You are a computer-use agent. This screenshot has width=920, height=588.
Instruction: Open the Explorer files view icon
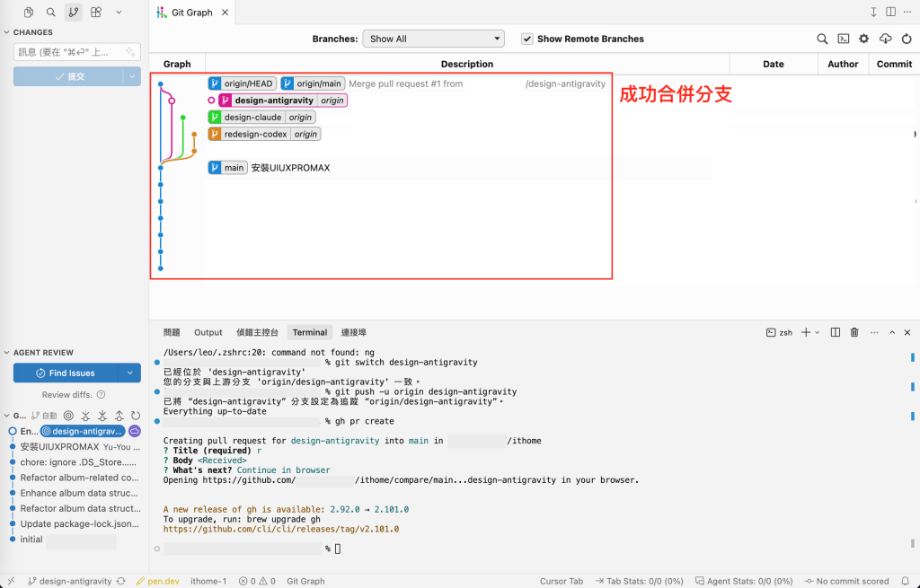[x=28, y=12]
